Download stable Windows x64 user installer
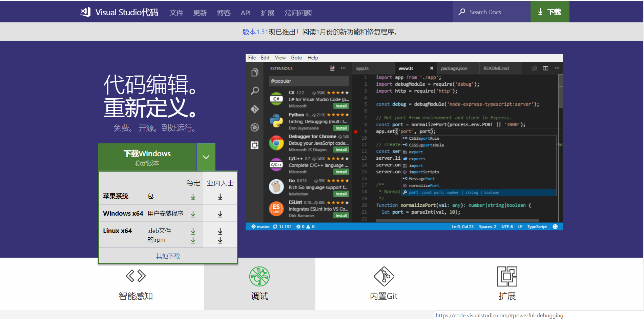 [193, 214]
